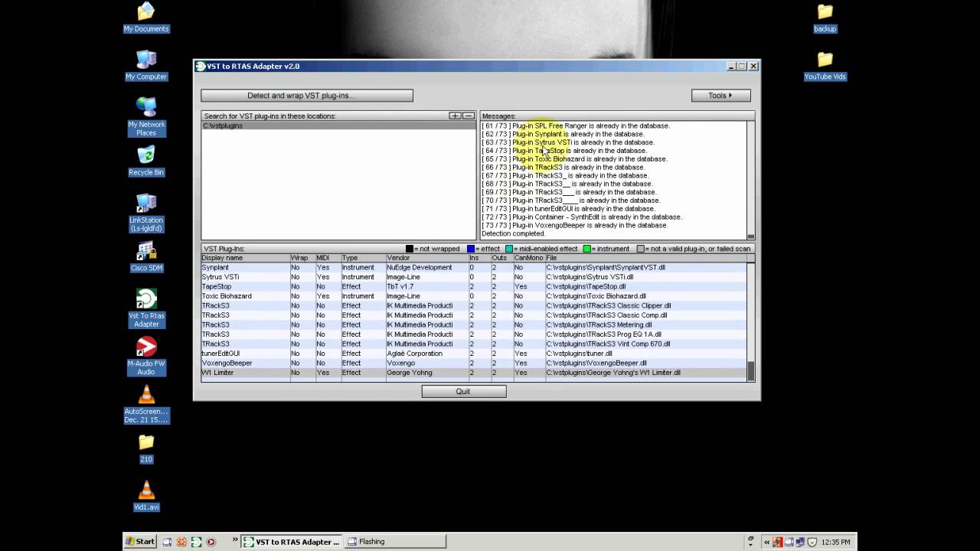Select the Recycle Bin desktop icon
The width and height of the screenshot is (980, 551).
146,160
